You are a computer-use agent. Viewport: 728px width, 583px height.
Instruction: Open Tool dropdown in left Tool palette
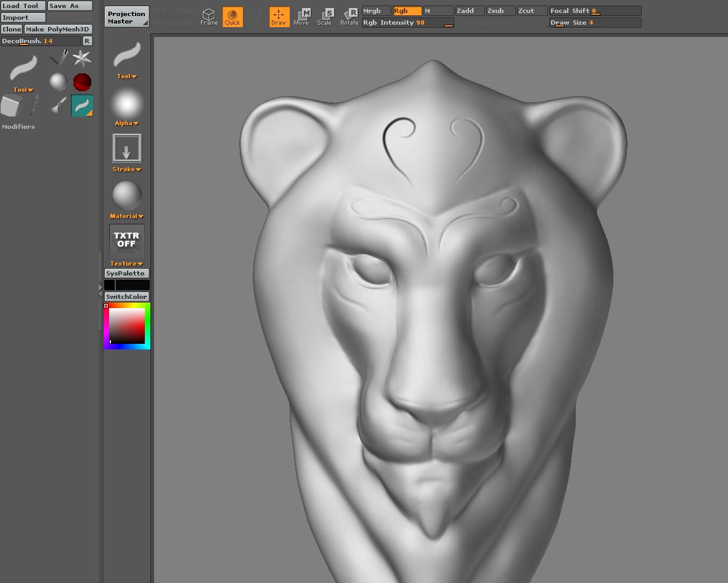click(x=23, y=89)
